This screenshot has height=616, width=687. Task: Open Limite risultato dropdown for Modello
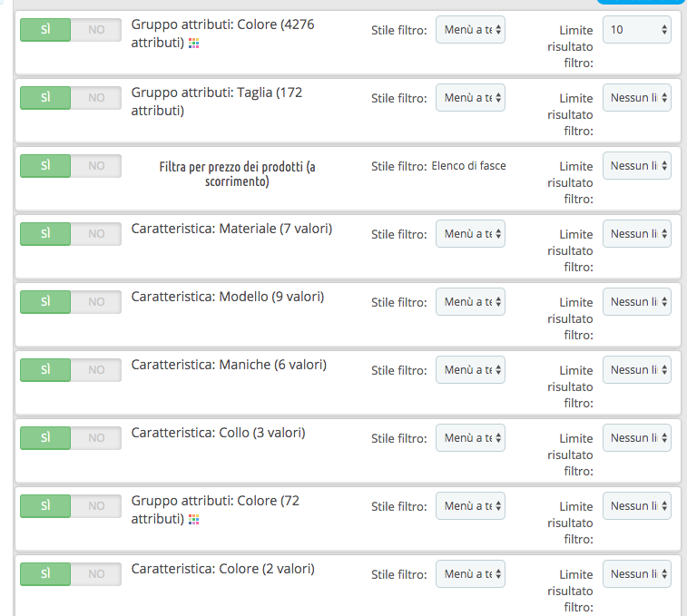pyautogui.click(x=637, y=302)
